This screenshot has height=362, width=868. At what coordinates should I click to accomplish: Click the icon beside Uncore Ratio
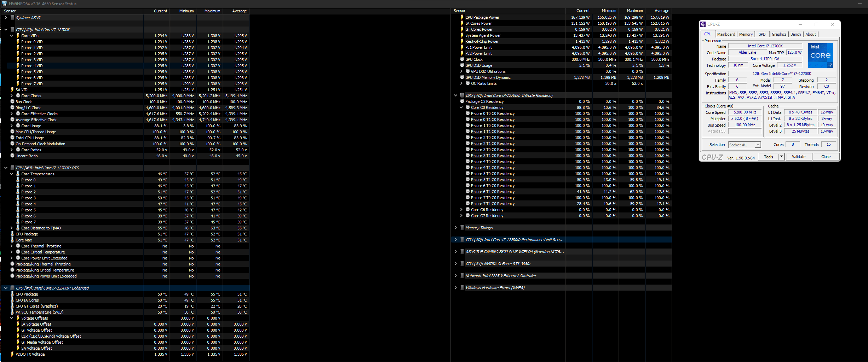(12, 156)
